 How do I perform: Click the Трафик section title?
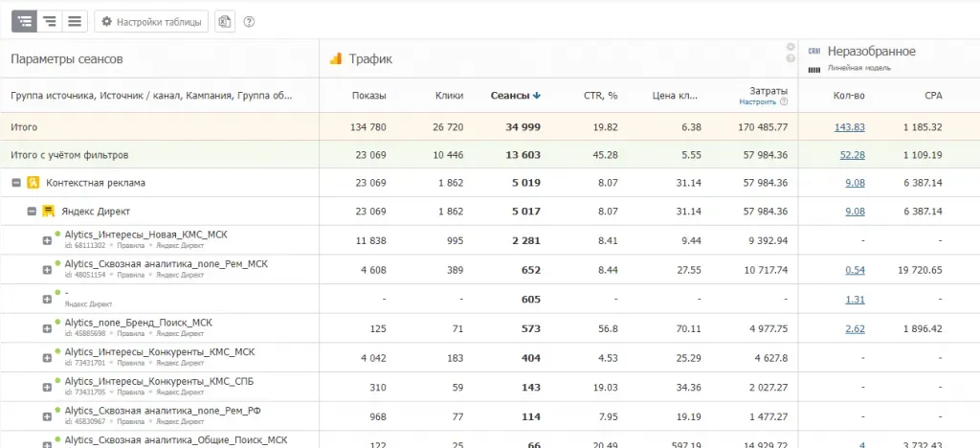point(370,58)
